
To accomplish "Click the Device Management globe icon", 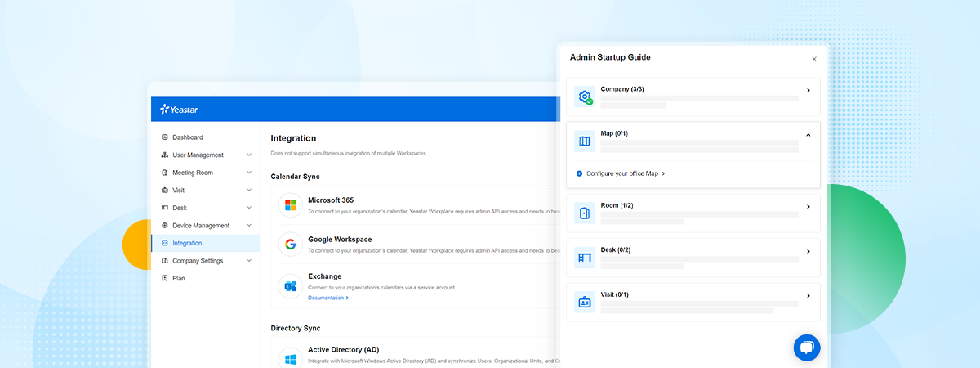I will [165, 225].
